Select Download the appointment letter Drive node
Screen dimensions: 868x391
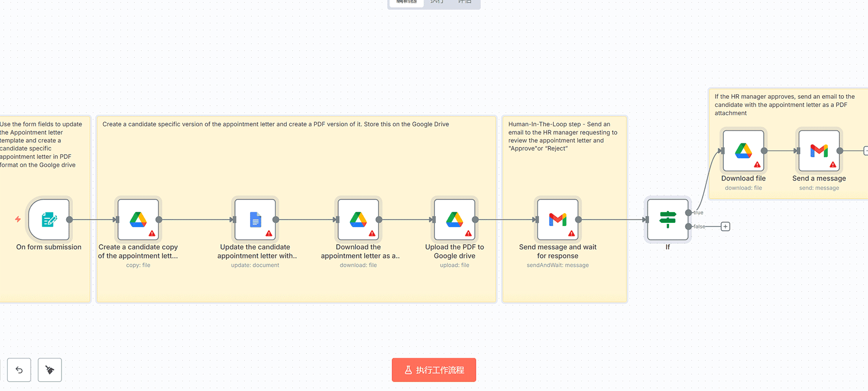pyautogui.click(x=358, y=219)
